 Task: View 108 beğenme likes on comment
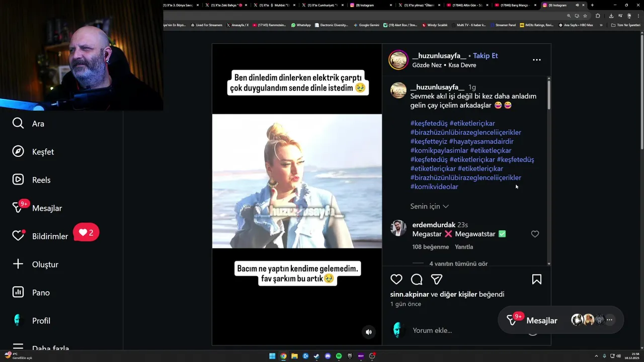[x=430, y=247]
